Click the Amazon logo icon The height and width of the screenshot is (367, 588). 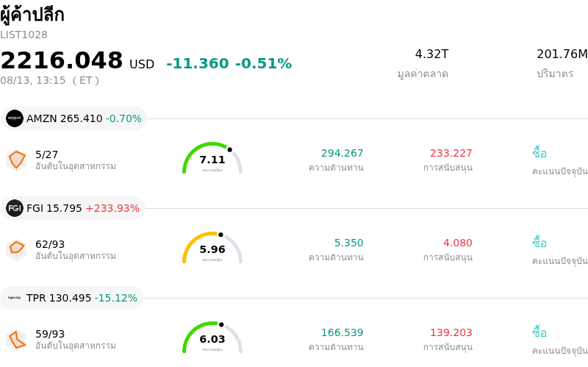(15, 118)
